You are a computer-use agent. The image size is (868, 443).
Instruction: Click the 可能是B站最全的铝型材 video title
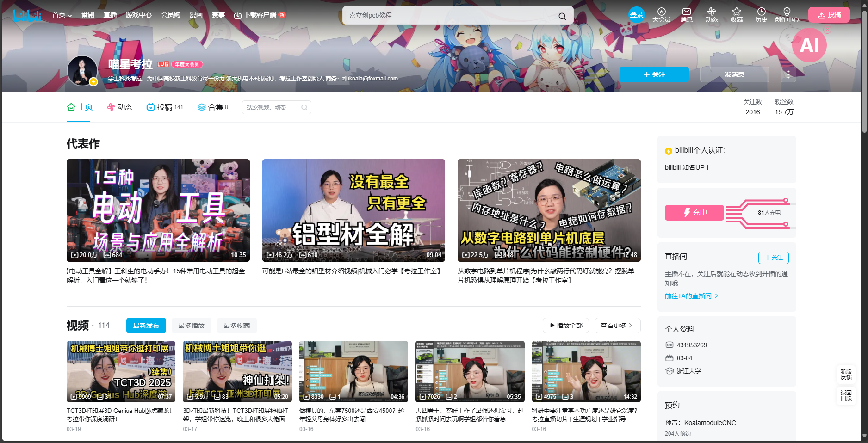[352, 271]
